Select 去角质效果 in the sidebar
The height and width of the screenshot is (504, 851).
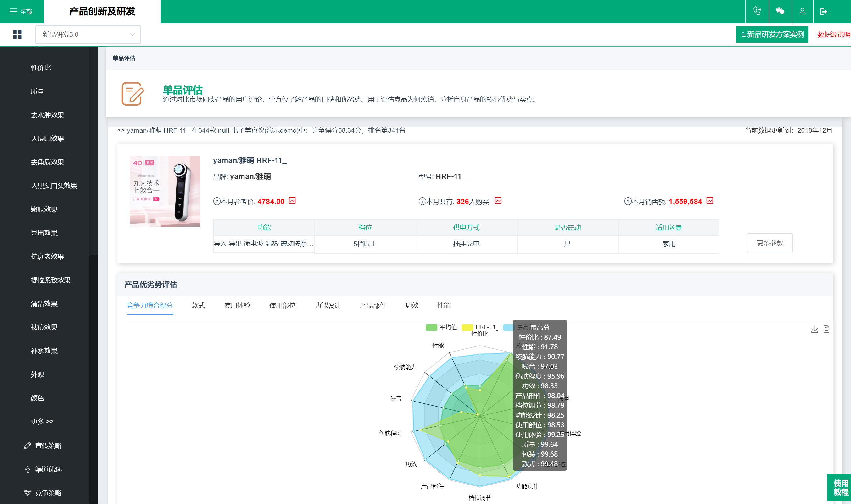48,162
